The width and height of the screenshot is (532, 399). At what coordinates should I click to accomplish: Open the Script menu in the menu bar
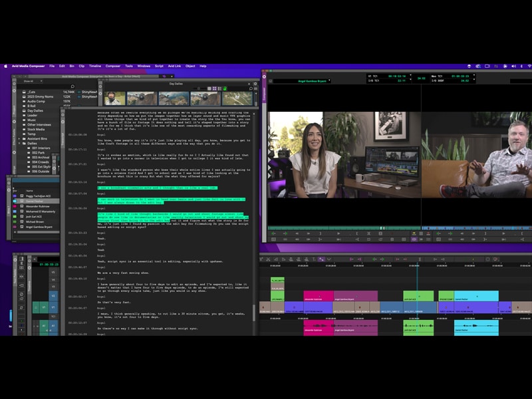159,66
